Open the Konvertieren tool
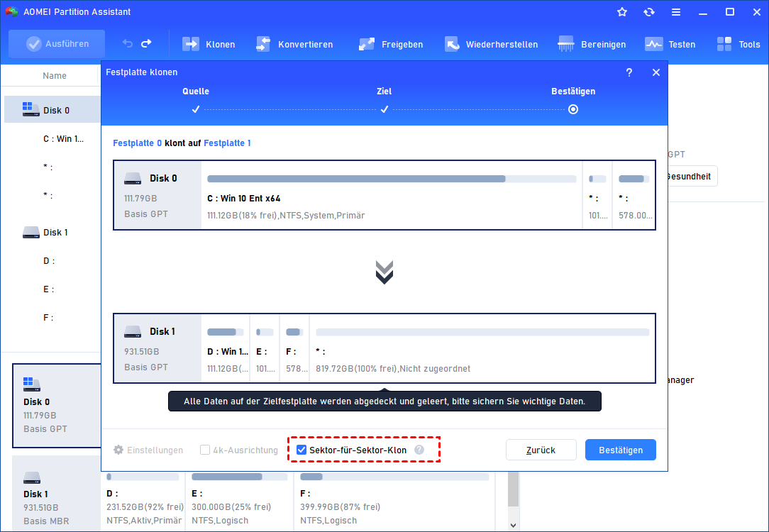The image size is (769, 532). pos(263,44)
